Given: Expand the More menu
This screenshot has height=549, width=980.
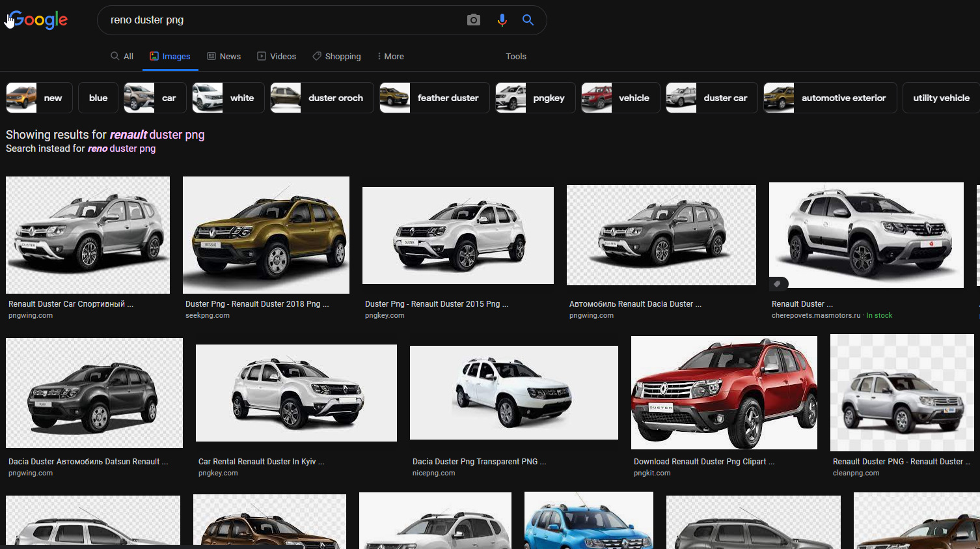Looking at the screenshot, I should (x=390, y=57).
